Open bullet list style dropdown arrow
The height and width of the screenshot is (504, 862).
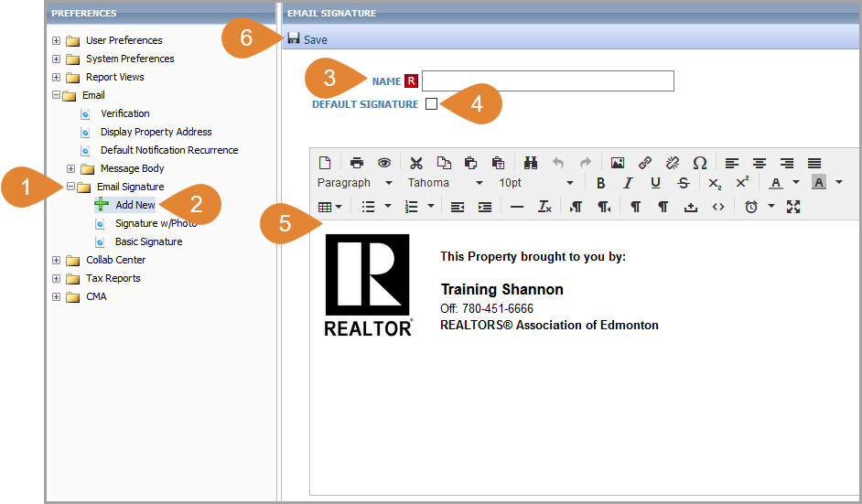tap(388, 206)
